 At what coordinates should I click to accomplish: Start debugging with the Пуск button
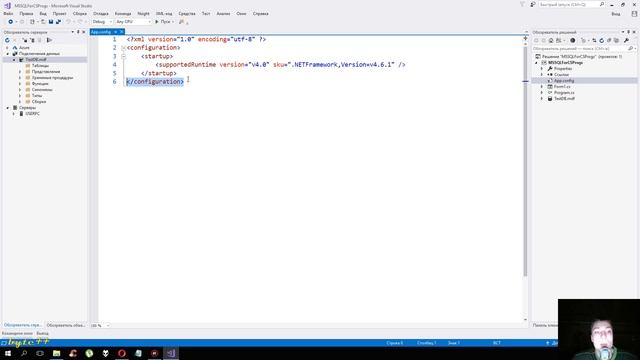(x=163, y=22)
